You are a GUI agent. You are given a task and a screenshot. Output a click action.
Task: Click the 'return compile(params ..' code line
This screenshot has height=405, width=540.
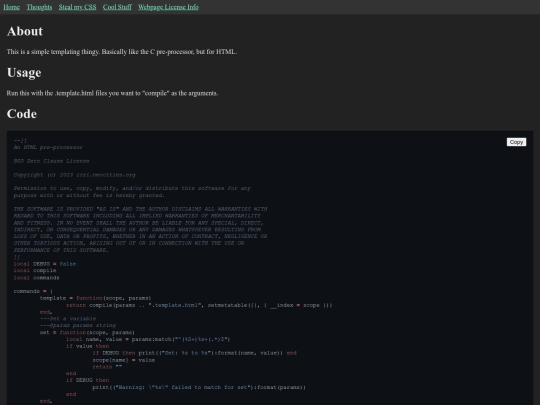pos(199,305)
